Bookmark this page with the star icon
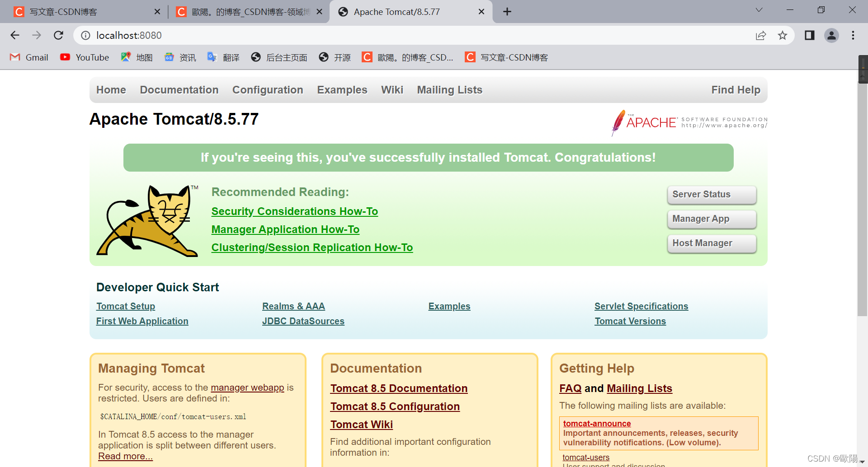 (x=783, y=35)
